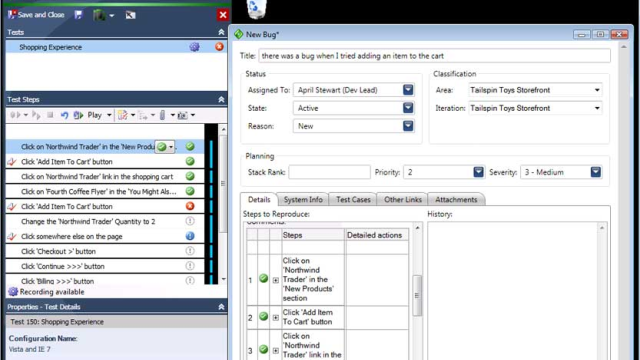Viewport: 640px width, 360px height.
Task: Click the camera capture screenshot icon
Action: click(x=182, y=116)
